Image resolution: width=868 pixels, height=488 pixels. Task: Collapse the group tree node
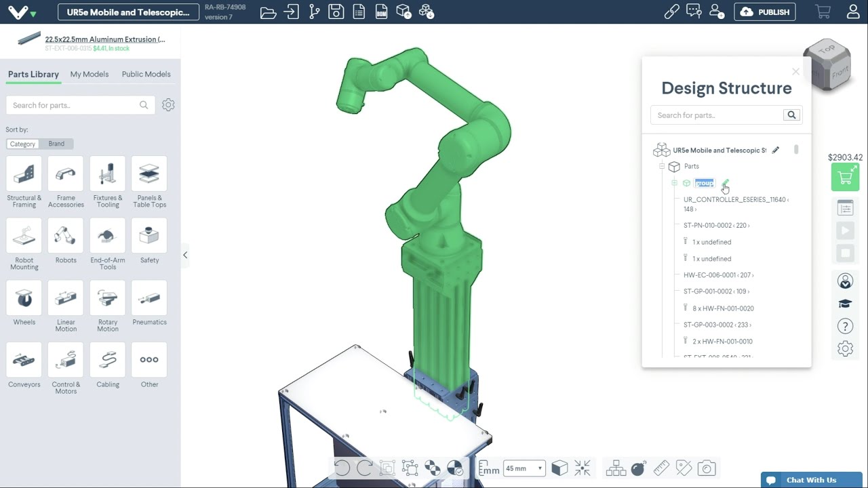(674, 183)
